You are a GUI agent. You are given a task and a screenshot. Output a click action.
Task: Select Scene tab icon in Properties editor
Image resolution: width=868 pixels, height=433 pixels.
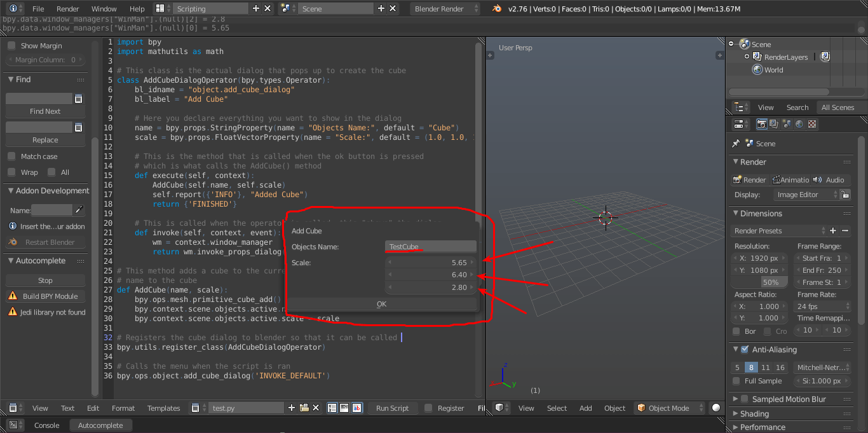787,124
